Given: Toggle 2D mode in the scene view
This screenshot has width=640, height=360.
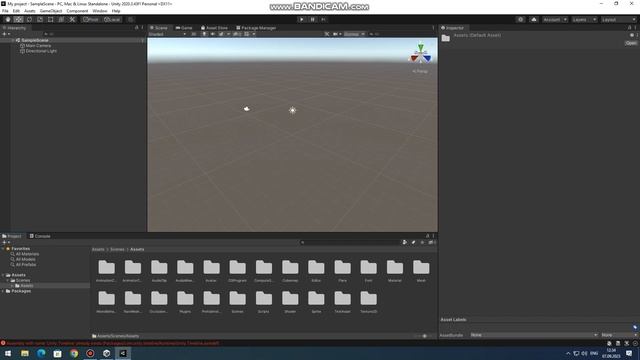Looking at the screenshot, I should tap(193, 34).
